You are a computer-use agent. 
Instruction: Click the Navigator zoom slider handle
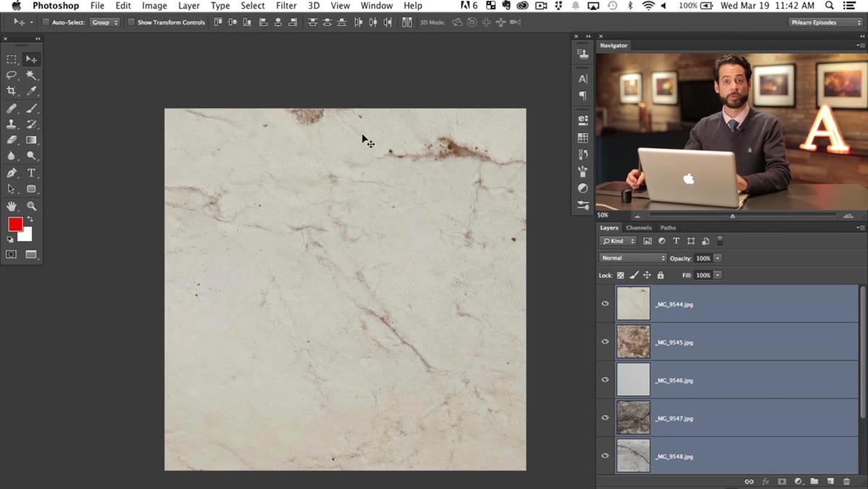click(x=732, y=216)
